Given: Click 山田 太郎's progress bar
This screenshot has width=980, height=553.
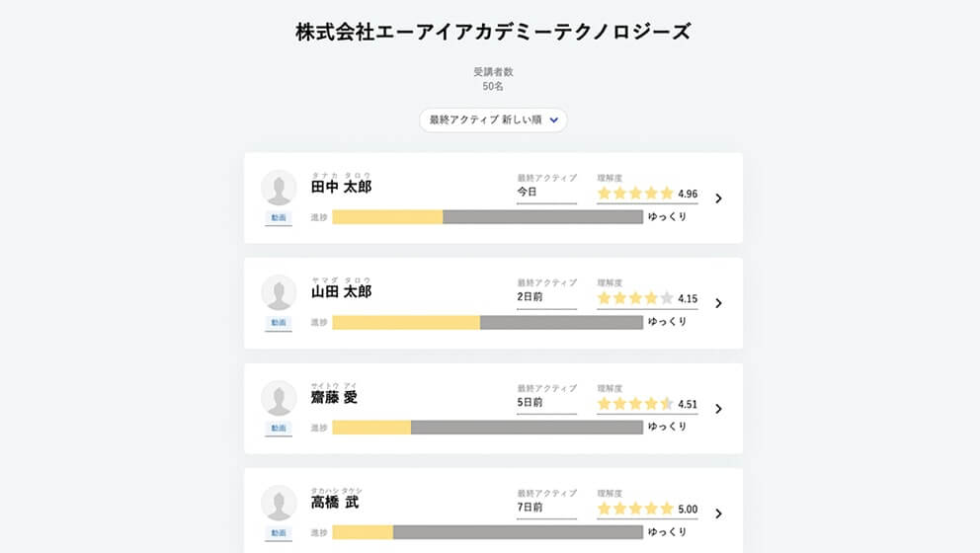Looking at the screenshot, I should click(487, 322).
